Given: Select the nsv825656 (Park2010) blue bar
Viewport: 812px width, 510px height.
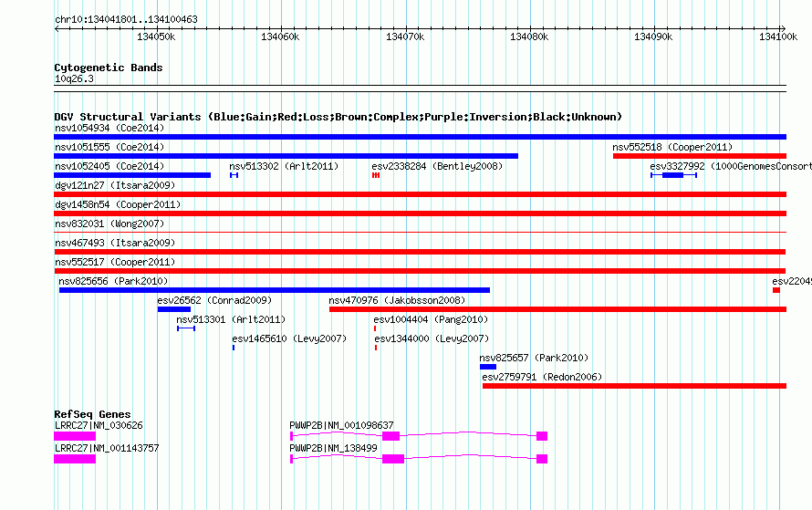Looking at the screenshot, I should pos(275,290).
